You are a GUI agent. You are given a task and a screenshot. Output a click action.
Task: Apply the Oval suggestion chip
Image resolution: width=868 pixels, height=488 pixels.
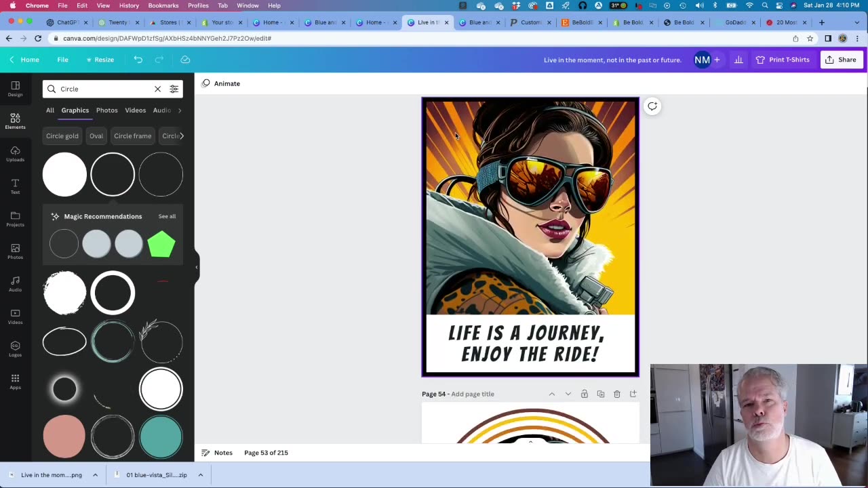click(96, 136)
